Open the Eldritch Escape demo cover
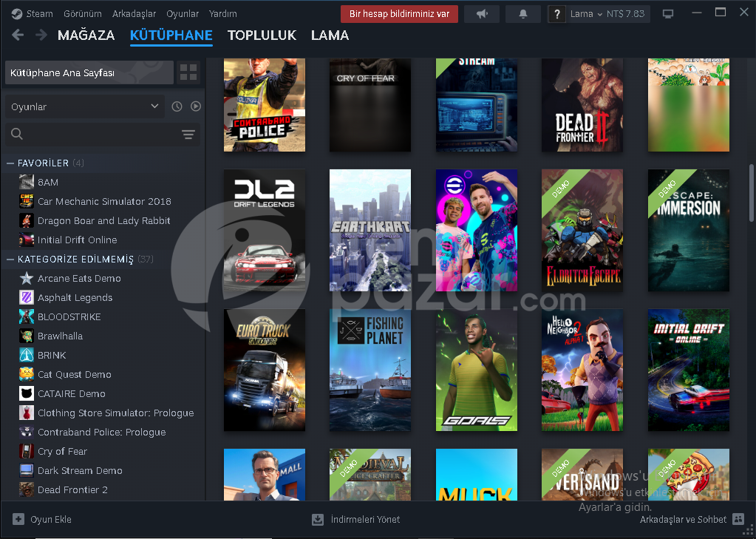Image resolution: width=756 pixels, height=539 pixels. 582,230
